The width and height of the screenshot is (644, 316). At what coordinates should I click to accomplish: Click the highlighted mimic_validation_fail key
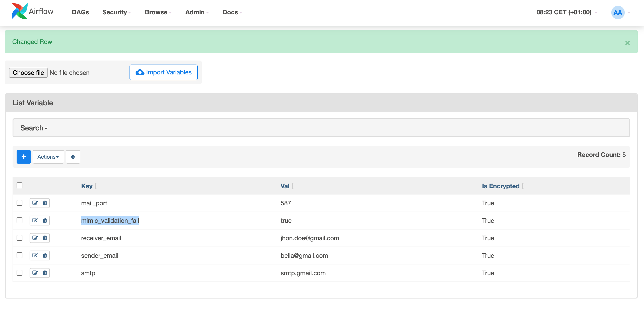pos(110,221)
